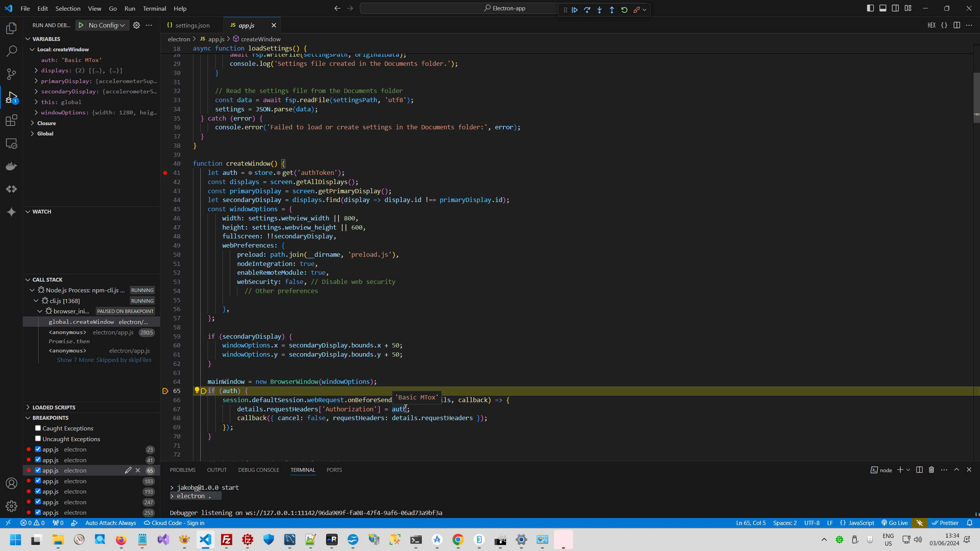Viewport: 980px width, 551px height.
Task: Click the Go Live status bar button
Action: tap(895, 523)
